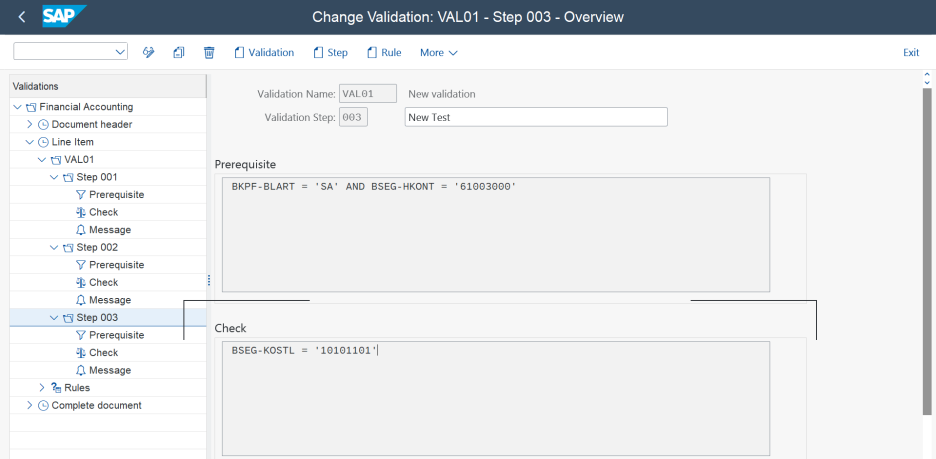Viewport: 936px width, 459px height.
Task: Select the Line Item tree row
Action: pos(108,142)
